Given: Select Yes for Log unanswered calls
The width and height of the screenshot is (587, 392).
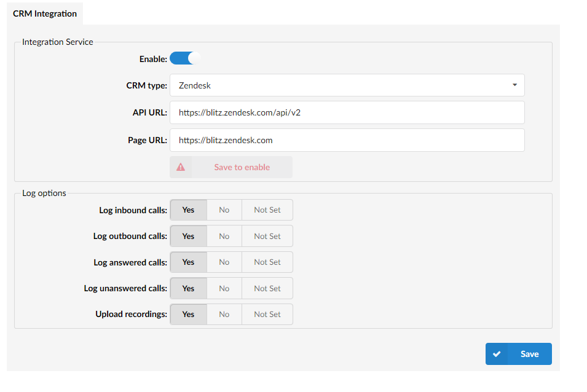Looking at the screenshot, I should (188, 289).
